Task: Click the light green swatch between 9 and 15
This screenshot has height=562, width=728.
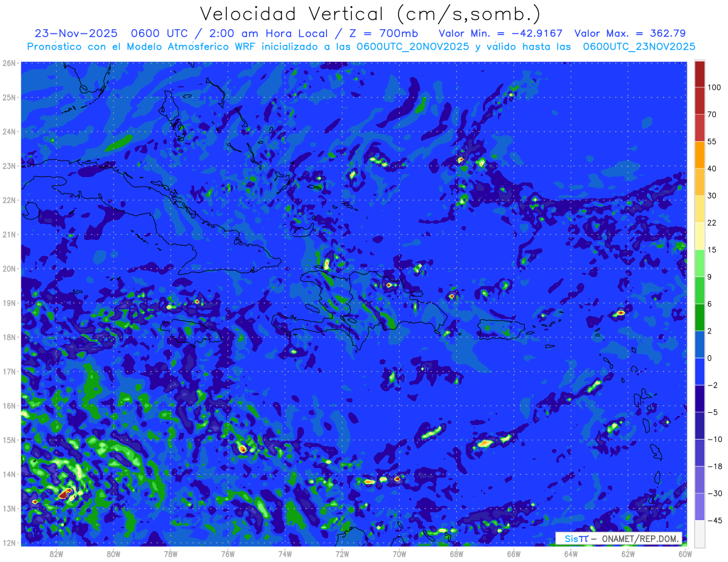Action: coord(699,263)
